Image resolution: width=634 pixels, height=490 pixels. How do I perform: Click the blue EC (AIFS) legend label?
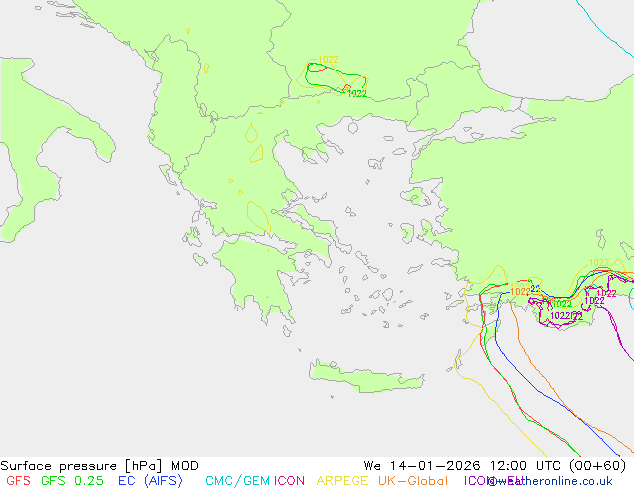150,481
